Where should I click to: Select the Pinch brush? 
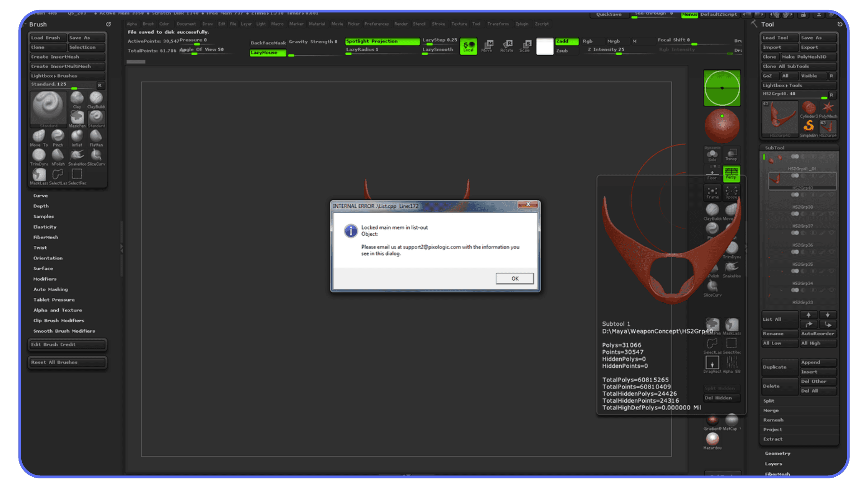tap(58, 137)
